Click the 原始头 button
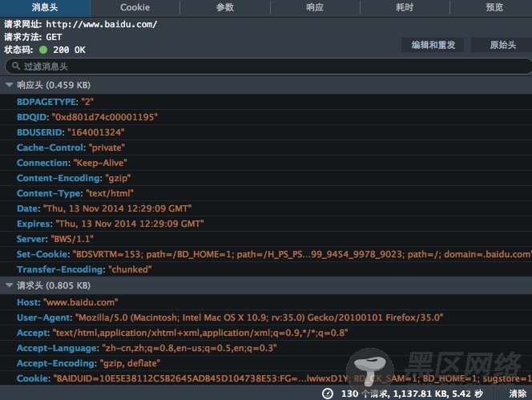Image resolution: width=532 pixels, height=400 pixels. pyautogui.click(x=502, y=45)
